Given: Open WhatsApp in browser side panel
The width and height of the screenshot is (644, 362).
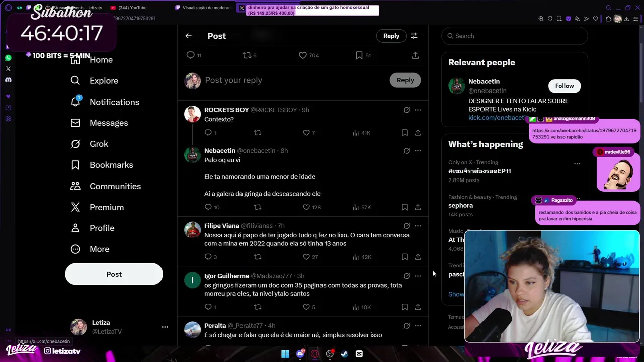Looking at the screenshot, I should 8,58.
